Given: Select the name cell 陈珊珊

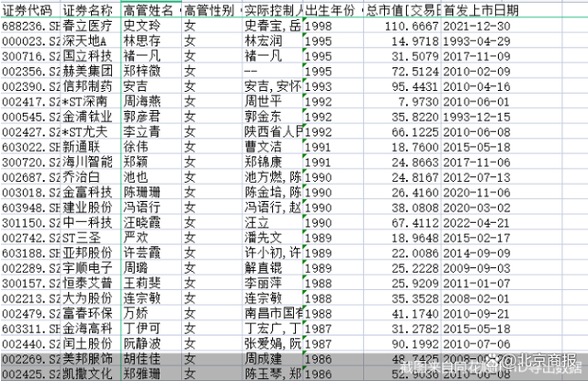Looking at the screenshot, I should (x=151, y=192).
